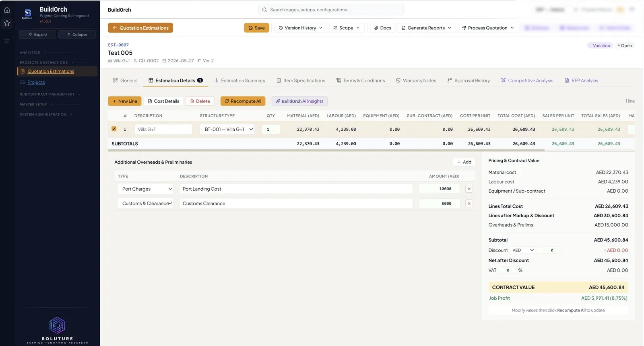Collapse all sidebar sections
644x346 pixels.
(x=77, y=35)
